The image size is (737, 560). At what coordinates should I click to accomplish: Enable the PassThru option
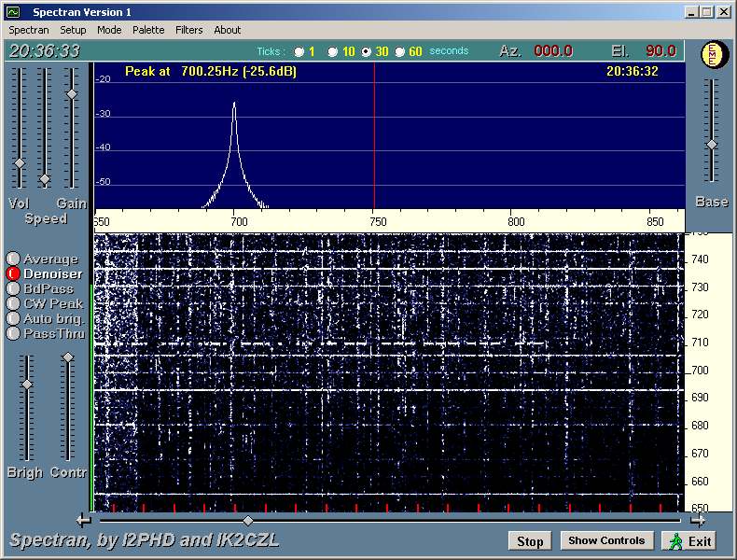click(13, 334)
